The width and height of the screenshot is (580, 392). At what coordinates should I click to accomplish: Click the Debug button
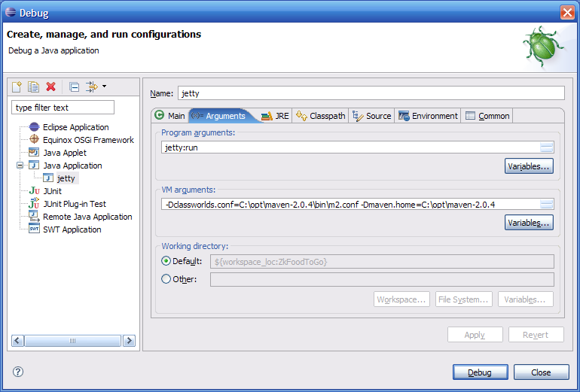click(x=479, y=372)
